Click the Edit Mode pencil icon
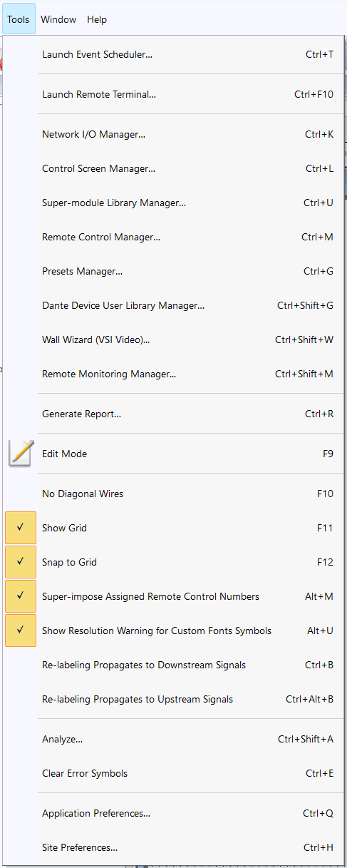This screenshot has width=347, height=868. click(21, 454)
